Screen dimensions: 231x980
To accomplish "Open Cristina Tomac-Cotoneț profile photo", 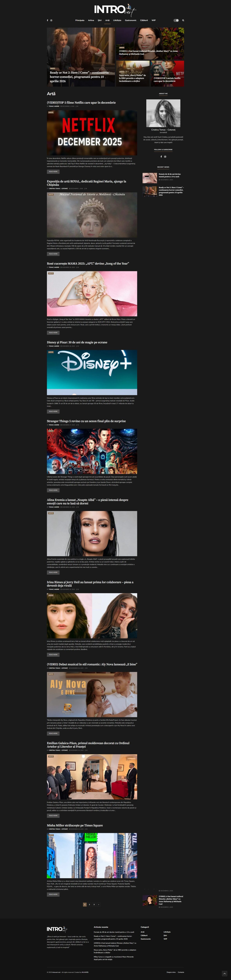I will pos(163,113).
